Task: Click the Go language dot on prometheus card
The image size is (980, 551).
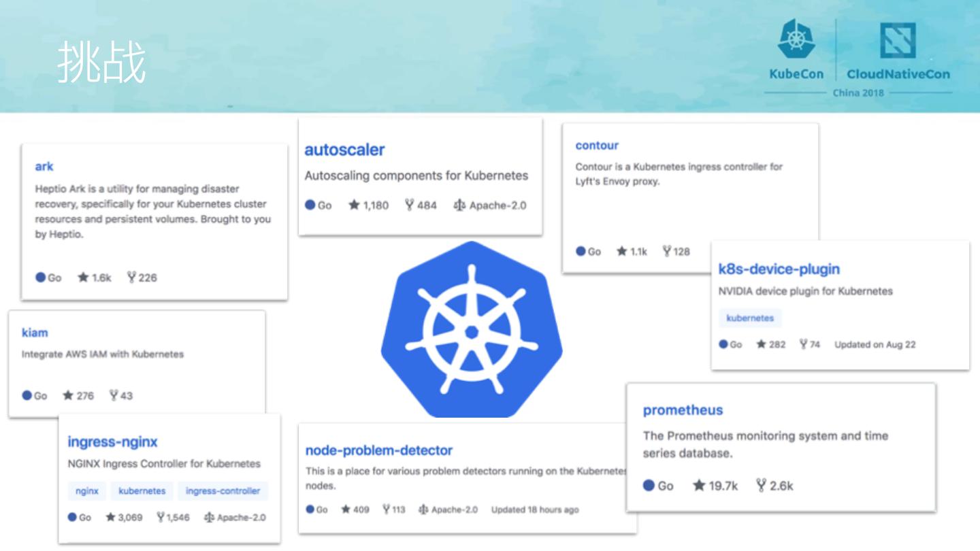Action: (649, 486)
